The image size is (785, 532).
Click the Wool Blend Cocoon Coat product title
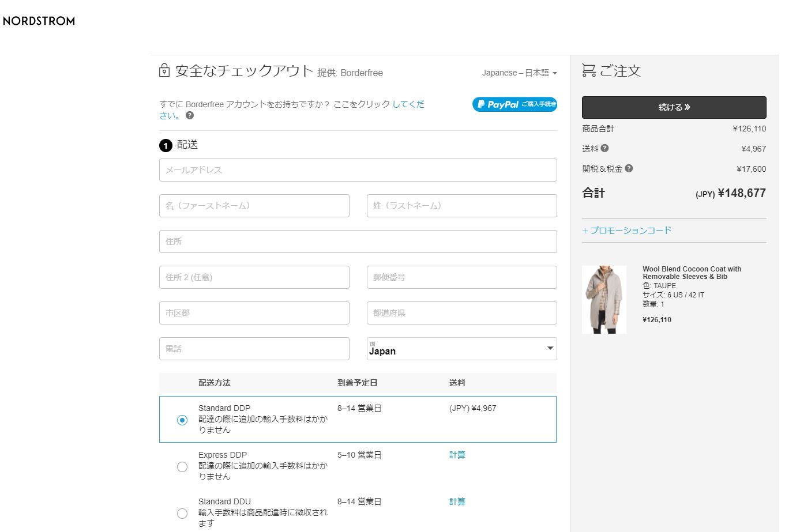tap(692, 273)
